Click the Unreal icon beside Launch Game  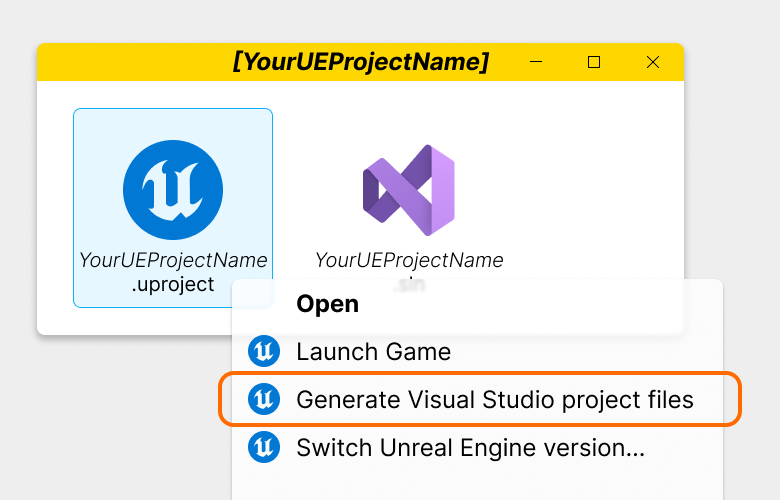pos(264,351)
